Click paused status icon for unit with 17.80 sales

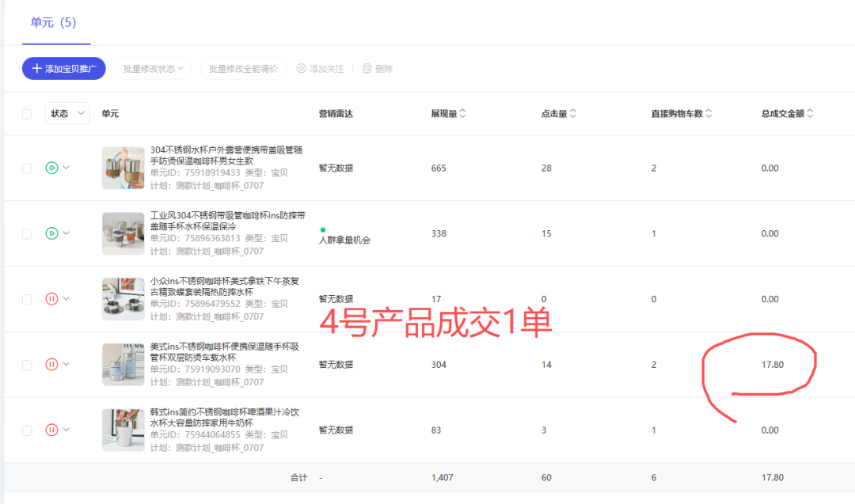pos(51,365)
